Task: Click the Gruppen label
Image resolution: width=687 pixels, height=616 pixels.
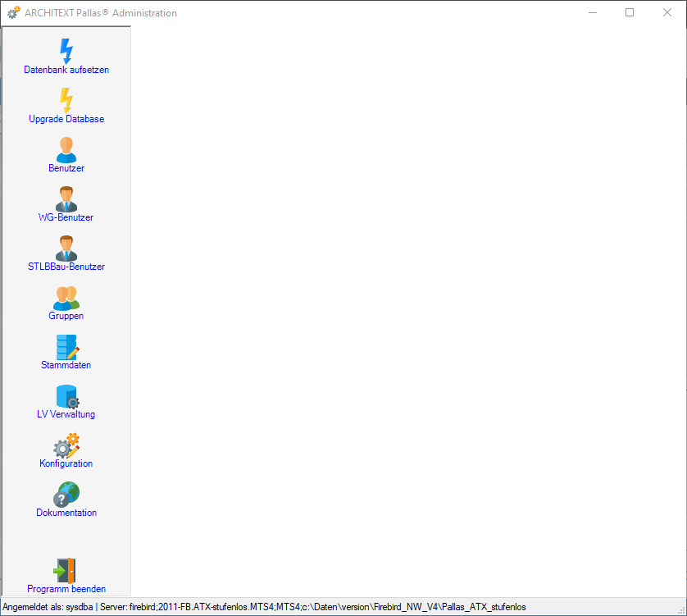Action: coord(66,316)
